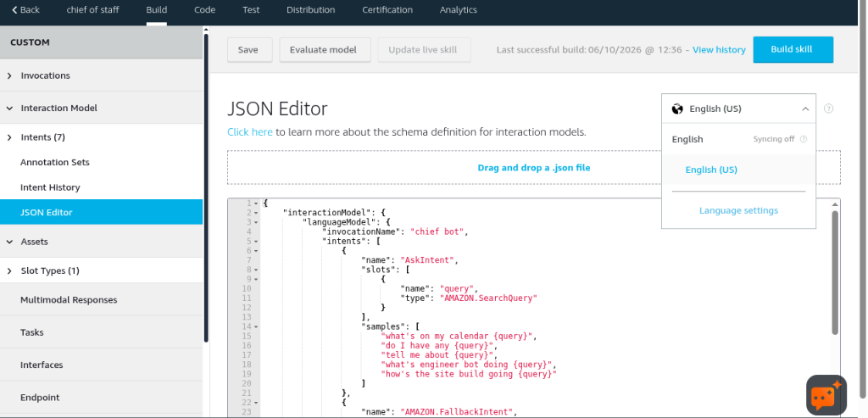Collapse the Interaction Model section
Viewport: 868px width, 418px height.
[x=9, y=109]
